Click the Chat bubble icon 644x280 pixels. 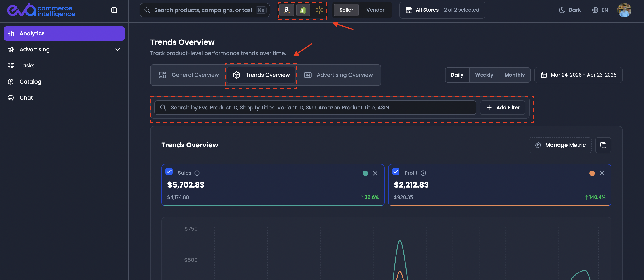[11, 98]
